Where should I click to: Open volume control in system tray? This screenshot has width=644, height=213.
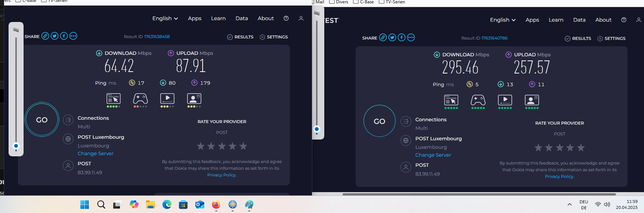click(x=607, y=204)
